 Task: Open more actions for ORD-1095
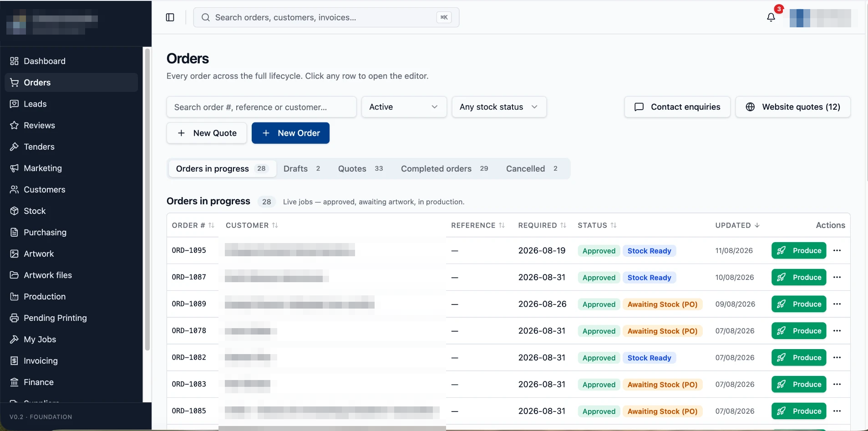[837, 250]
